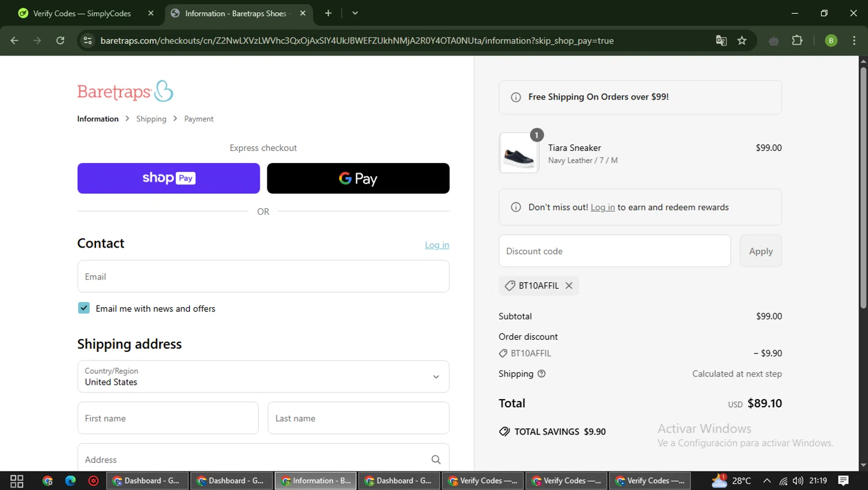The image size is (868, 490).
Task: Open site information icon in address bar
Action: tap(88, 40)
